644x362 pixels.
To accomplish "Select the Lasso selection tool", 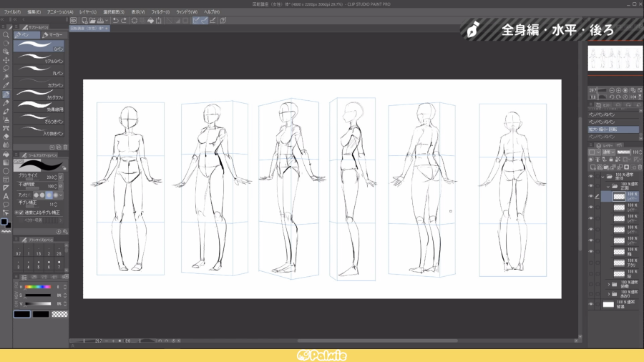I will (6, 69).
